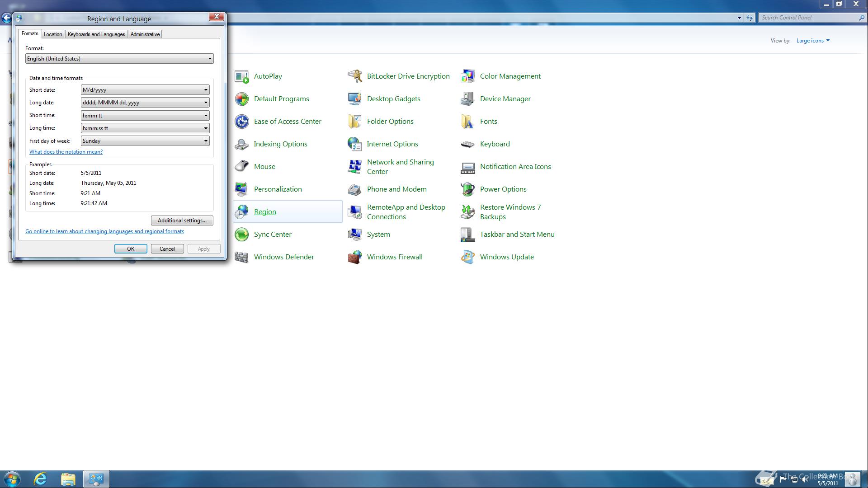
Task: Open the Windows Defender icon
Action: pyautogui.click(x=242, y=257)
